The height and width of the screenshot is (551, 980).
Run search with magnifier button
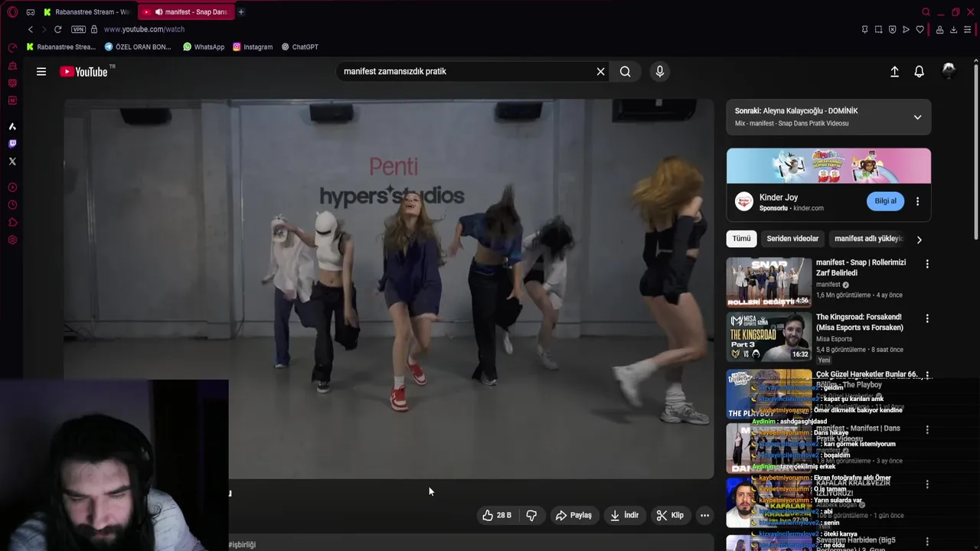[x=626, y=71]
